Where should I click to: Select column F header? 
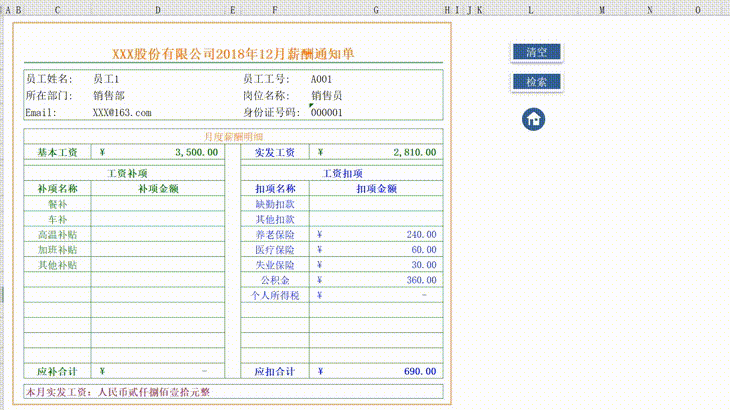(275, 10)
